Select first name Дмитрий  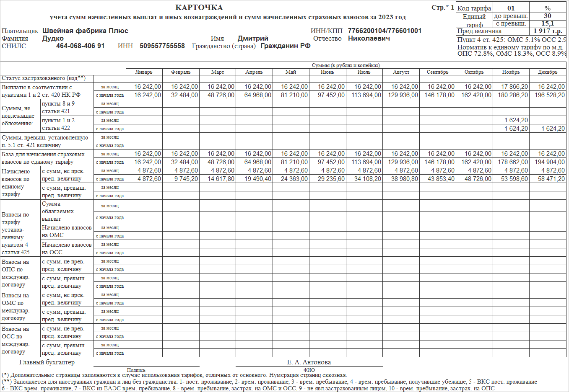[253, 38]
